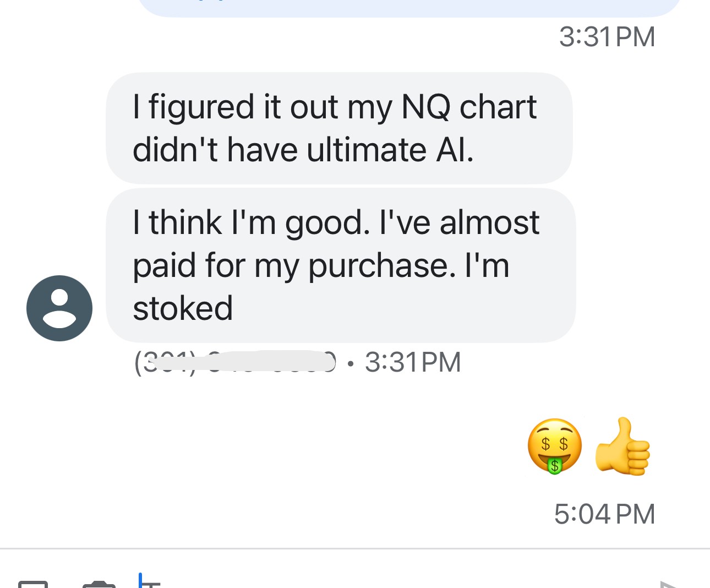Click the word "almost" in second bubble
Image resolution: width=710 pixels, height=588 pixels.
pyautogui.click(x=489, y=222)
